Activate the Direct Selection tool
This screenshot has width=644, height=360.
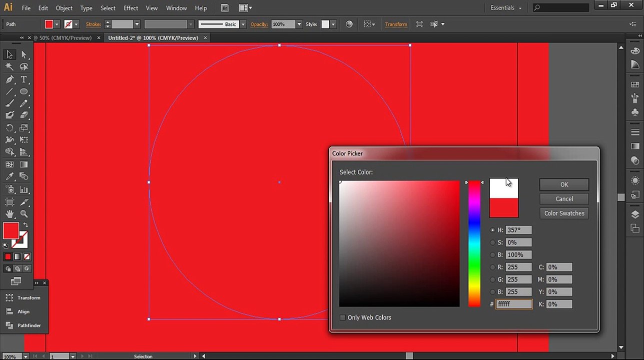(24, 55)
